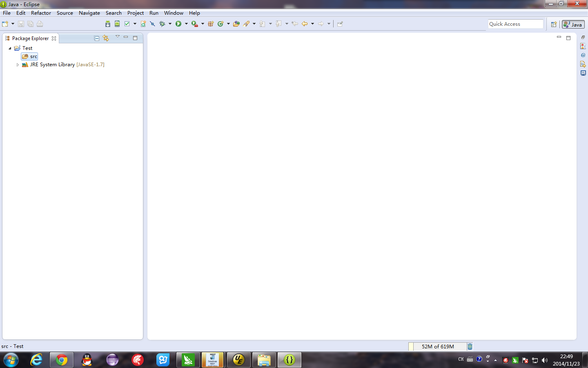Open the Source menu

click(65, 13)
